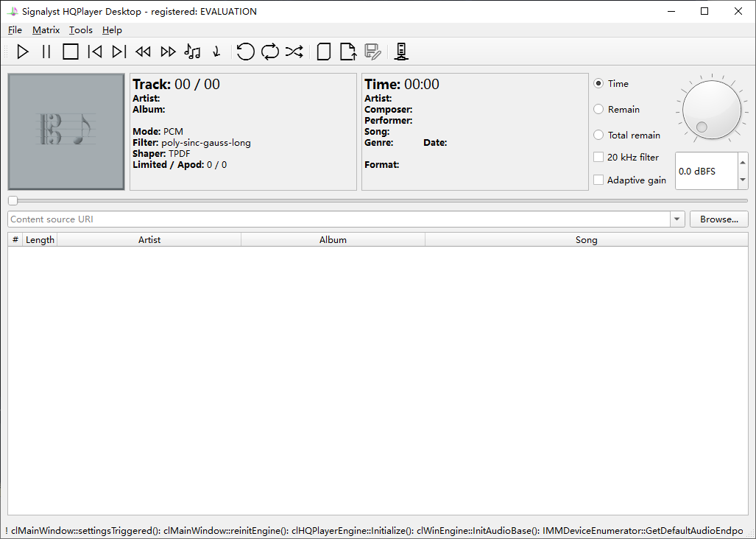756x539 pixels.
Task: Skip to the next track
Action: [119, 52]
